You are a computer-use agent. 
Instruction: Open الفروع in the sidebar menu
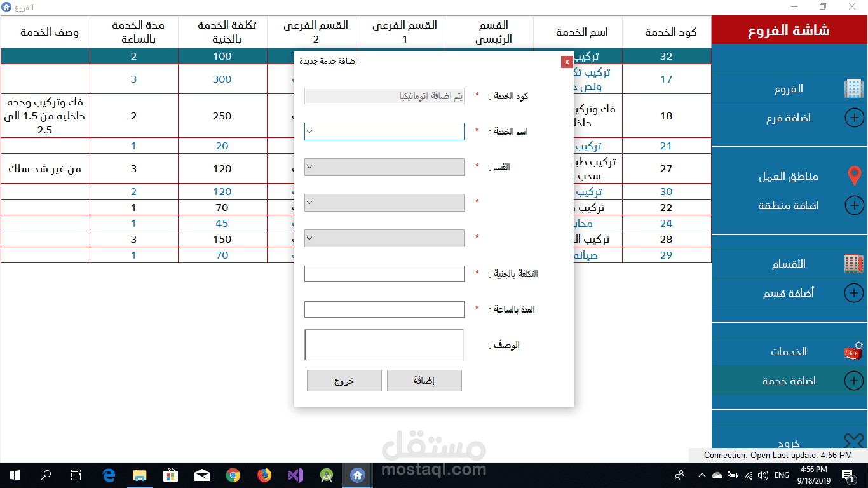click(787, 89)
